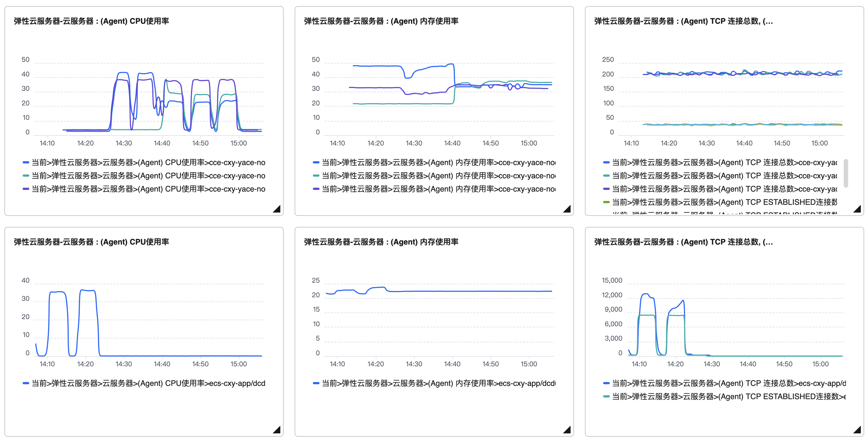This screenshot has width=868, height=440.
Task: Click ecs-cxy-app CPU usage legend entry
Action: click(x=148, y=383)
